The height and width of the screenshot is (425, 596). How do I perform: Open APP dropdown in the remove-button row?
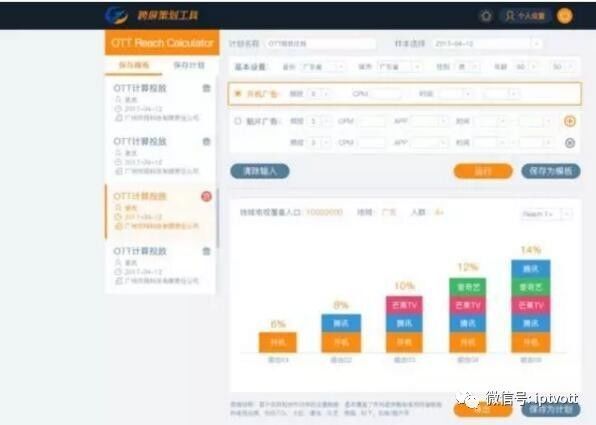click(x=430, y=143)
